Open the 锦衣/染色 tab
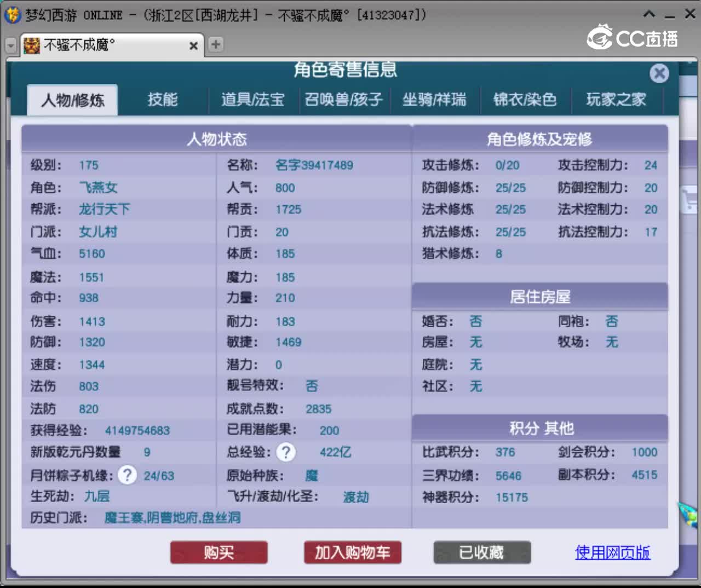701x588 pixels. click(525, 99)
